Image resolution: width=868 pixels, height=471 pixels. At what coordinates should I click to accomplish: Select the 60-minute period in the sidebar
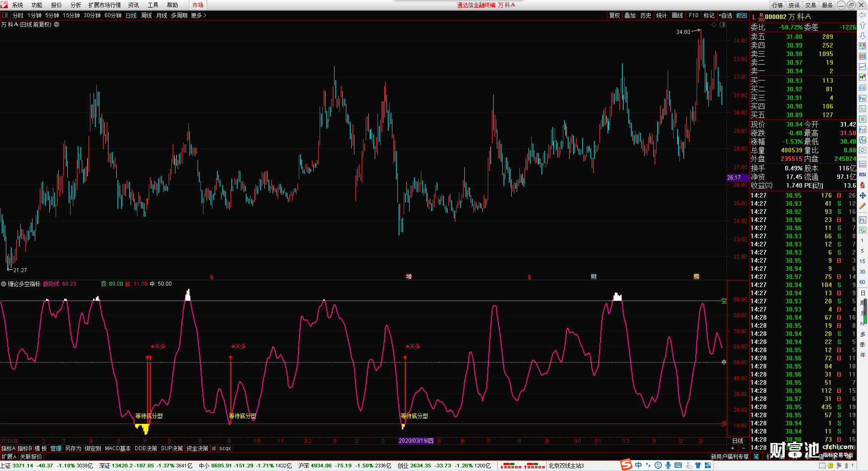(862, 282)
